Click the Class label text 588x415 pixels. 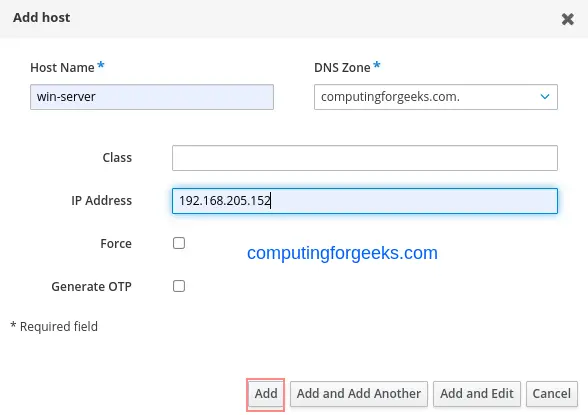point(117,157)
